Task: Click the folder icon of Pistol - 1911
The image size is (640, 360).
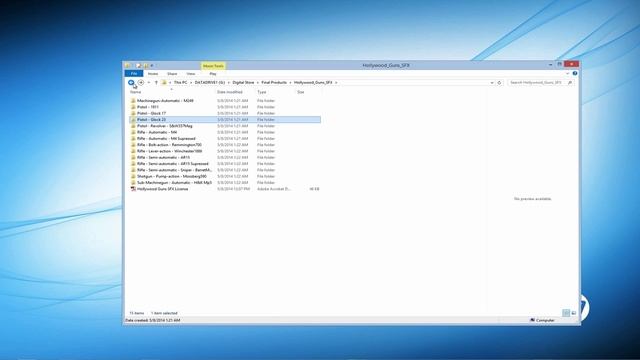Action: (x=133, y=107)
